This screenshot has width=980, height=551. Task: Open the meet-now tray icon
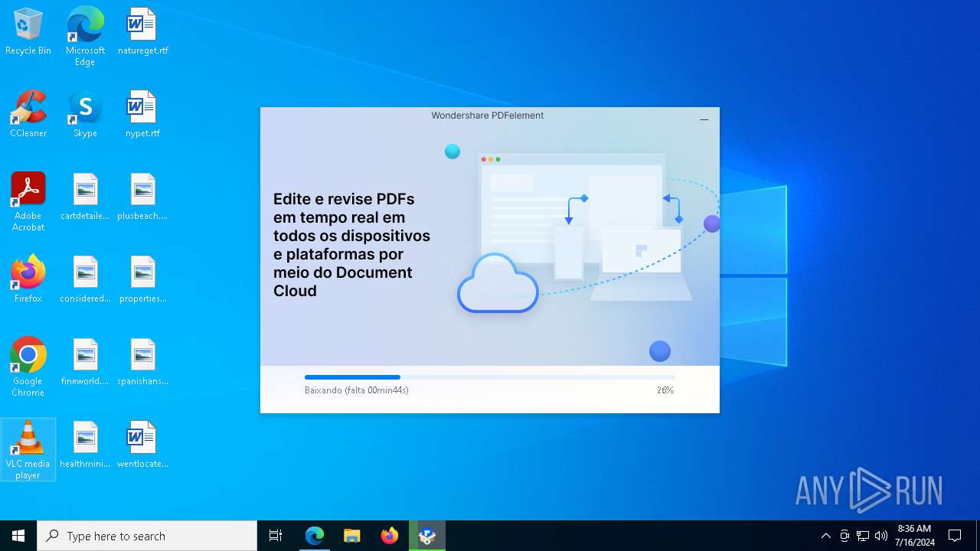coord(844,536)
